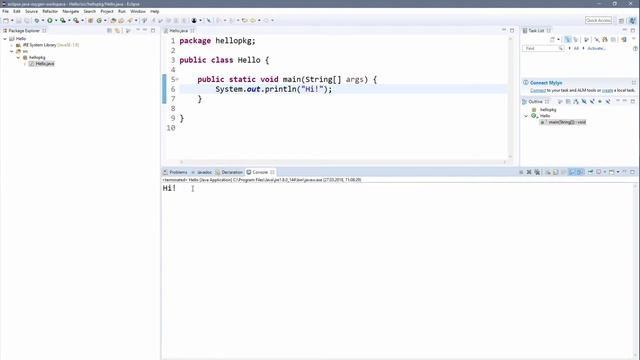The image size is (640, 360).
Task: Click the Mylyn task focus black circle icon
Action: point(194,20)
